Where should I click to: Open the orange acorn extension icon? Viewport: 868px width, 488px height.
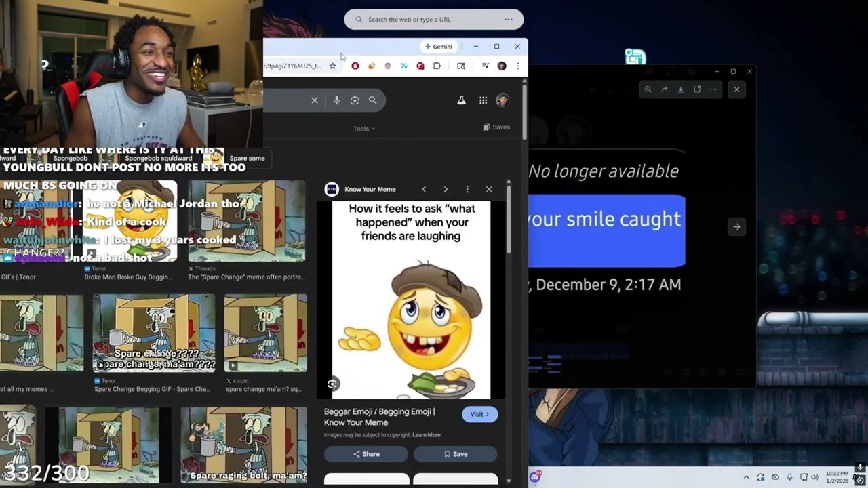click(x=372, y=66)
